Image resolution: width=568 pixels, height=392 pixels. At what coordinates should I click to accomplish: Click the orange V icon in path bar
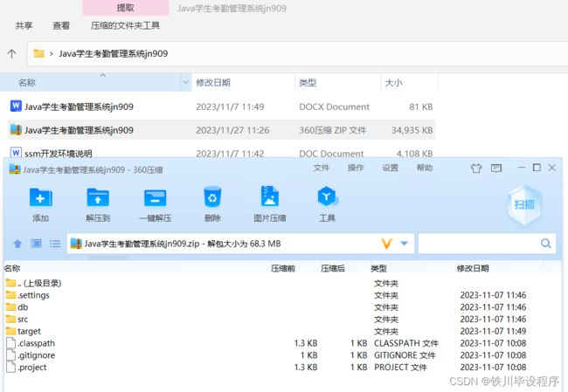[x=387, y=244]
